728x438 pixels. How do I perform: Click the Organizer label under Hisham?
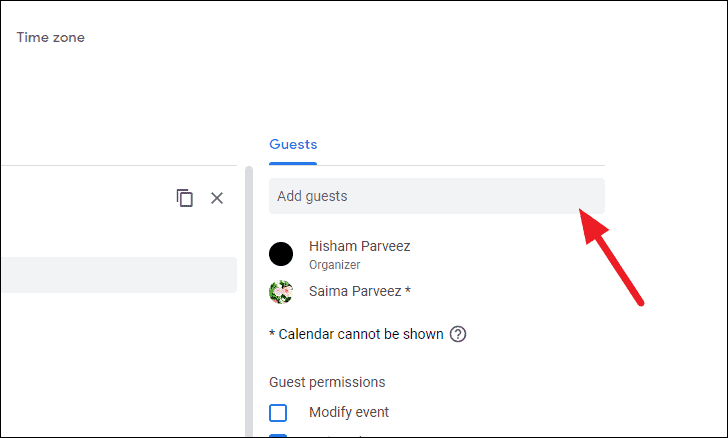click(x=334, y=265)
